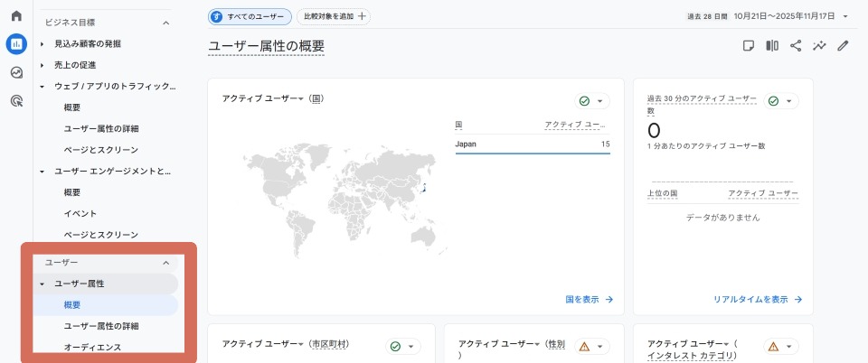Collapse the ユーザー section chevron
Screen dimensions: 868x363
point(165,263)
